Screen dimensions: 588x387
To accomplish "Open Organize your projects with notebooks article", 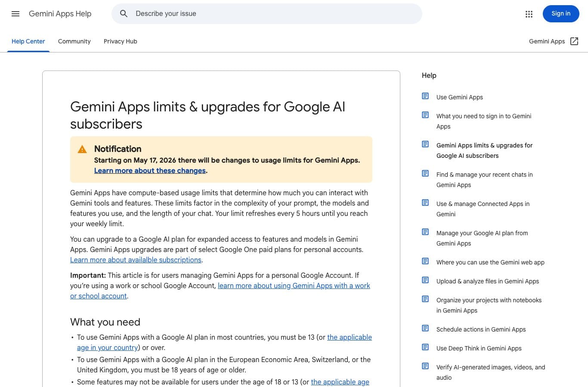I will tap(489, 305).
